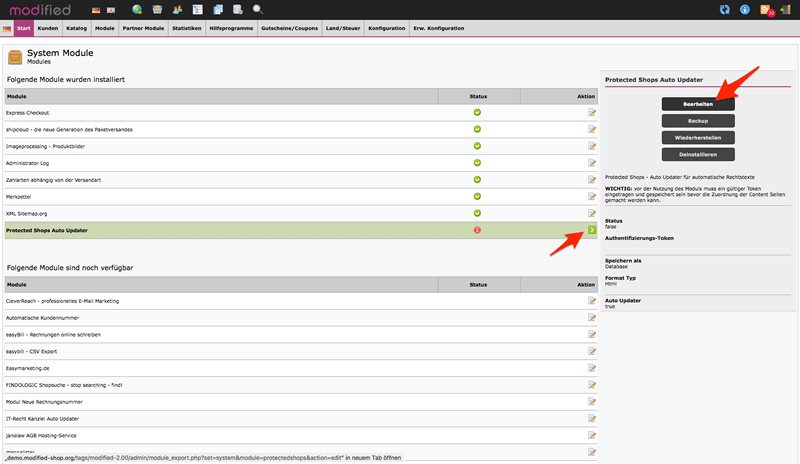
Task: Click the magnifier search icon in top bar
Action: coord(258,9)
